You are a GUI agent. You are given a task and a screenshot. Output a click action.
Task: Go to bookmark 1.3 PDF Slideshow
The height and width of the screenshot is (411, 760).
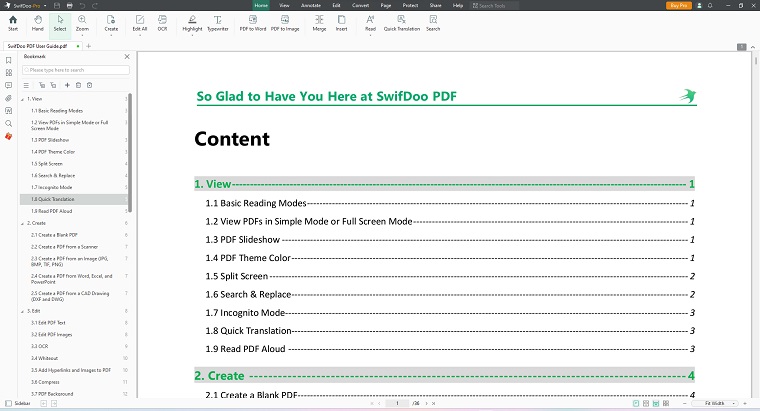[50, 140]
